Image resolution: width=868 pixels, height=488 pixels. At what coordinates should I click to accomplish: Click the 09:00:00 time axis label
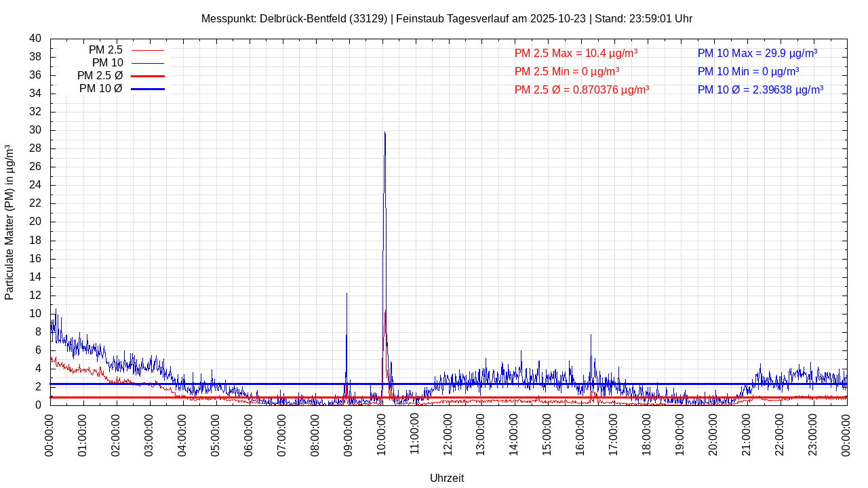(348, 434)
